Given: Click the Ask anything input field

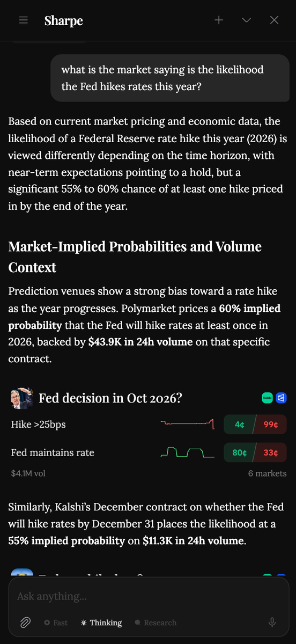Looking at the screenshot, I should [148, 596].
